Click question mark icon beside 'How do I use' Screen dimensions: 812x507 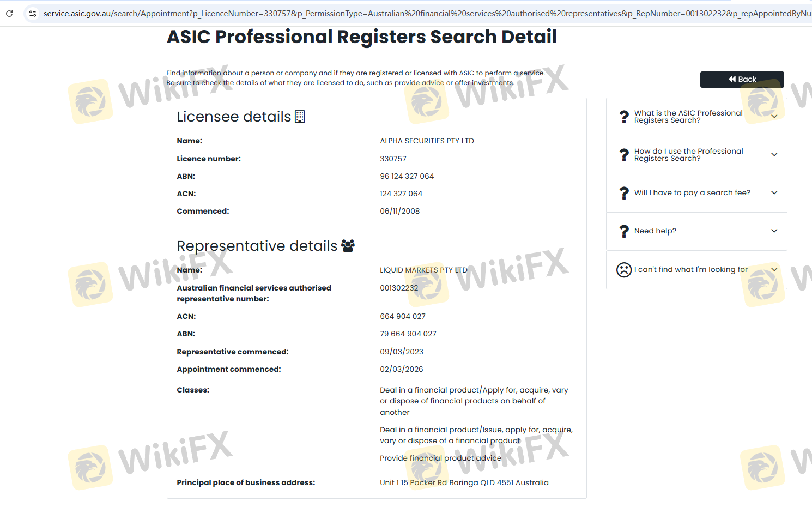[x=624, y=155]
